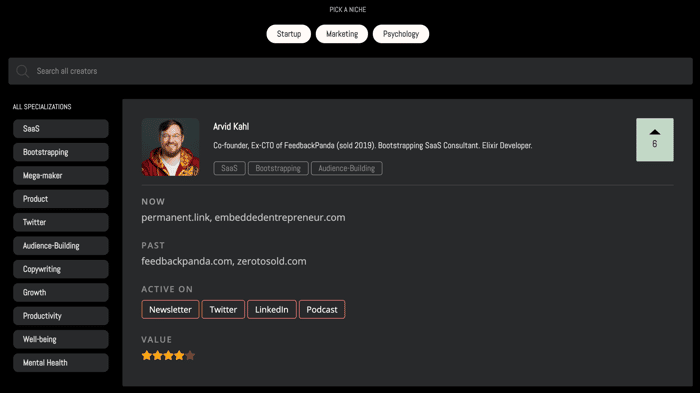Choose the Product specialization

click(61, 199)
